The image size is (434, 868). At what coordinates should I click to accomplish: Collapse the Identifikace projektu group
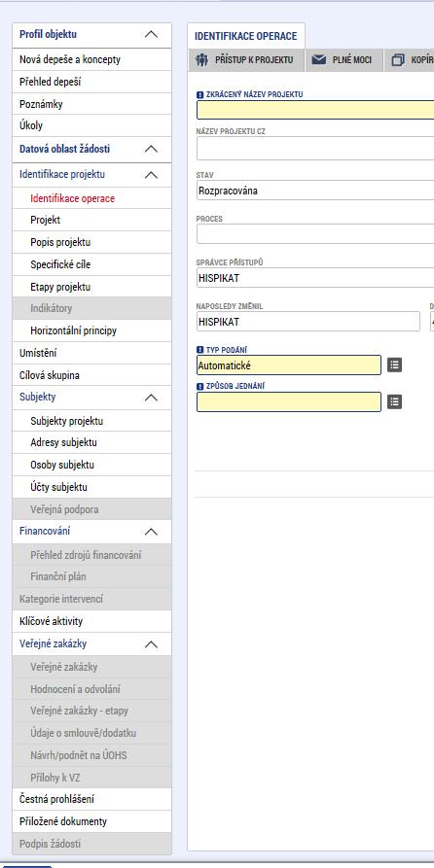[151, 175]
